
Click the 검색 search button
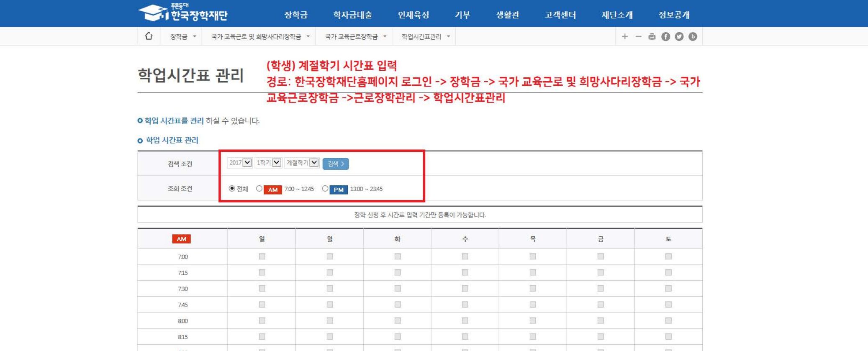pos(335,164)
